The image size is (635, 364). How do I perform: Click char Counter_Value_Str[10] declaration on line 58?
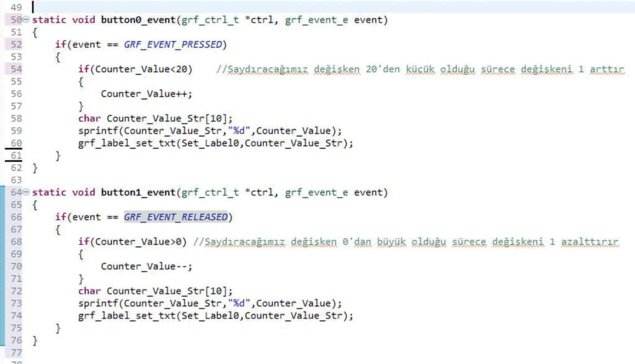tap(156, 118)
